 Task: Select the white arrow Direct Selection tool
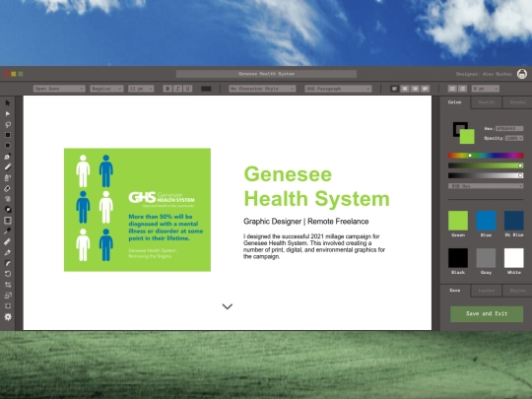click(8, 113)
